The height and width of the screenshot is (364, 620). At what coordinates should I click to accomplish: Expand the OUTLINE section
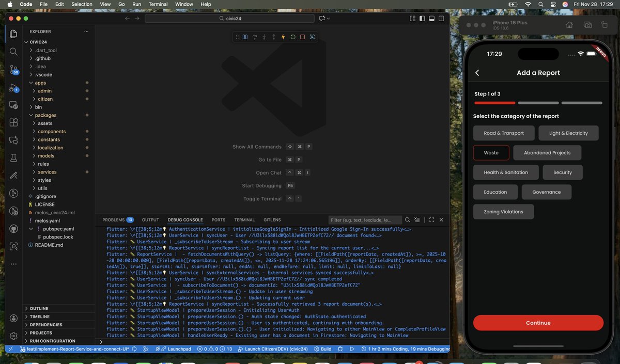tap(59, 309)
